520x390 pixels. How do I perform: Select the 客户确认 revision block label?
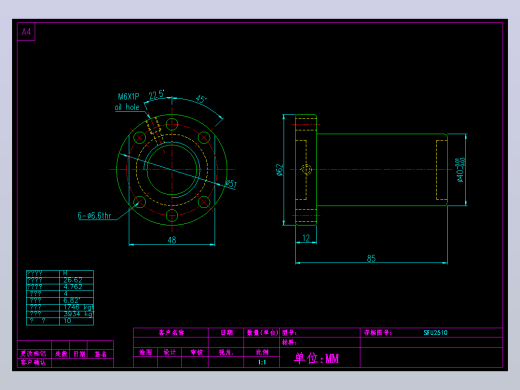(33, 362)
